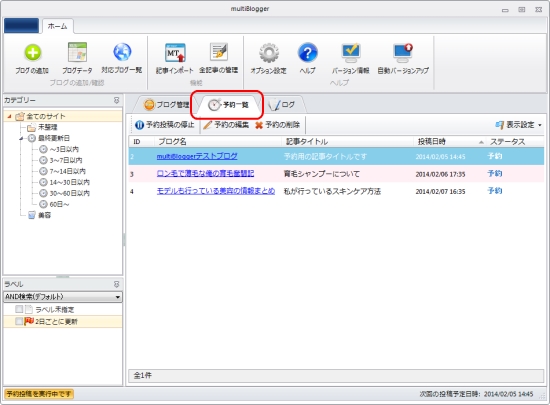
Task: Switch to the 予約一覧 tab
Action: [228, 104]
